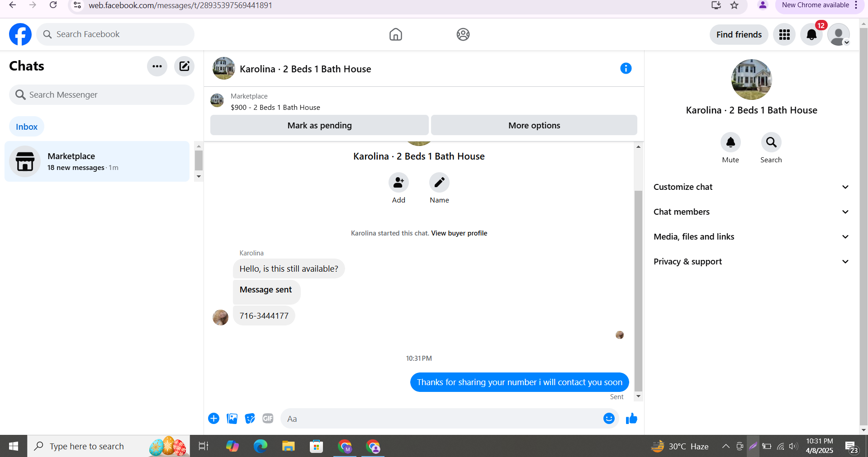Show hidden system tray icons chevron
Screen dimensions: 868x457
coord(726,446)
